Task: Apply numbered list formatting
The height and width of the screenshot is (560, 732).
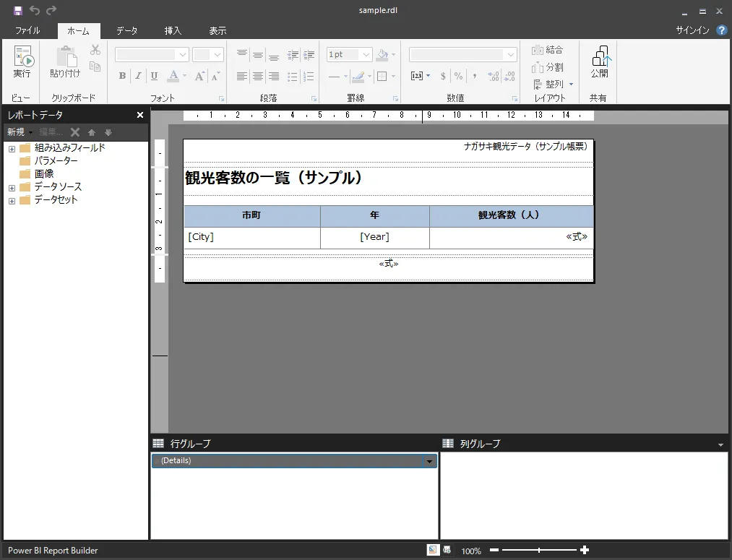Action: click(309, 76)
